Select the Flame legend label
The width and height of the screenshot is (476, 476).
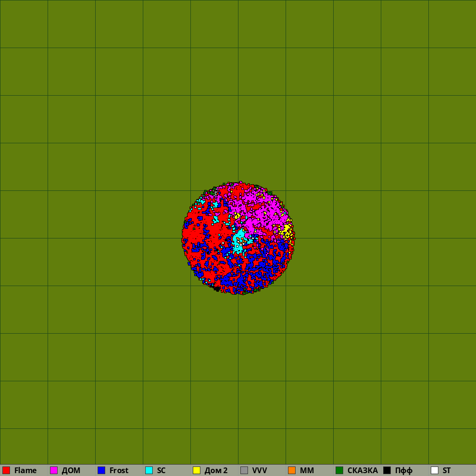(26, 470)
